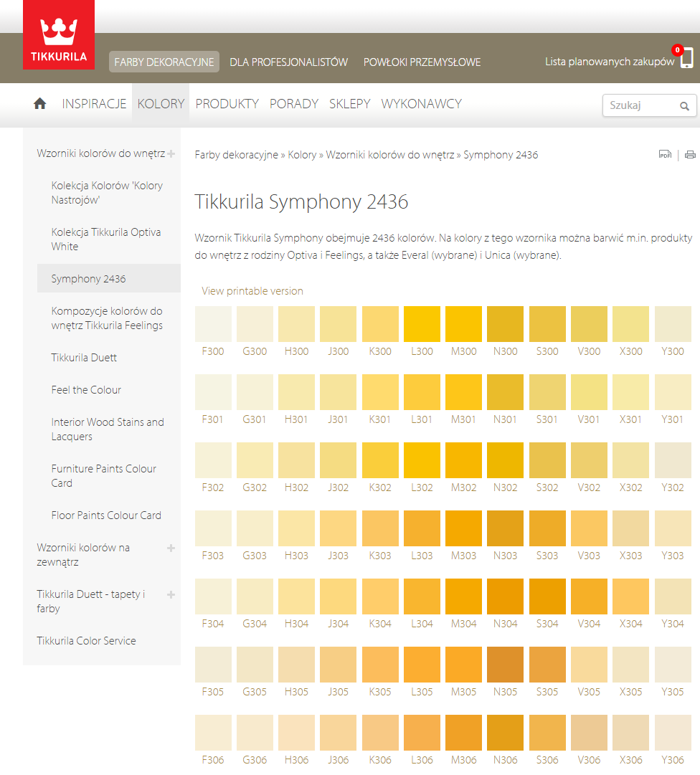Expand 'Tikkurila Duett - tapety i farby' plus
The width and height of the screenshot is (700, 775).
click(171, 594)
